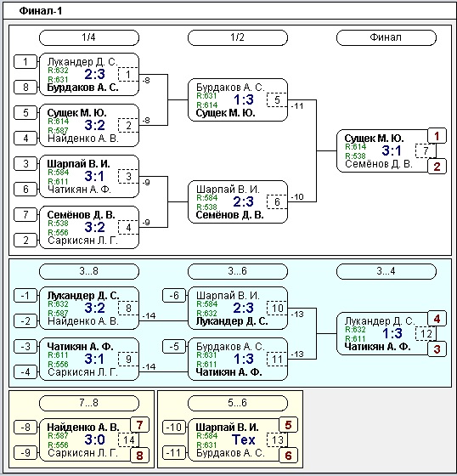457x476 pixels.
Task: Click match number 5 dashed box
Action: pyautogui.click(x=276, y=99)
